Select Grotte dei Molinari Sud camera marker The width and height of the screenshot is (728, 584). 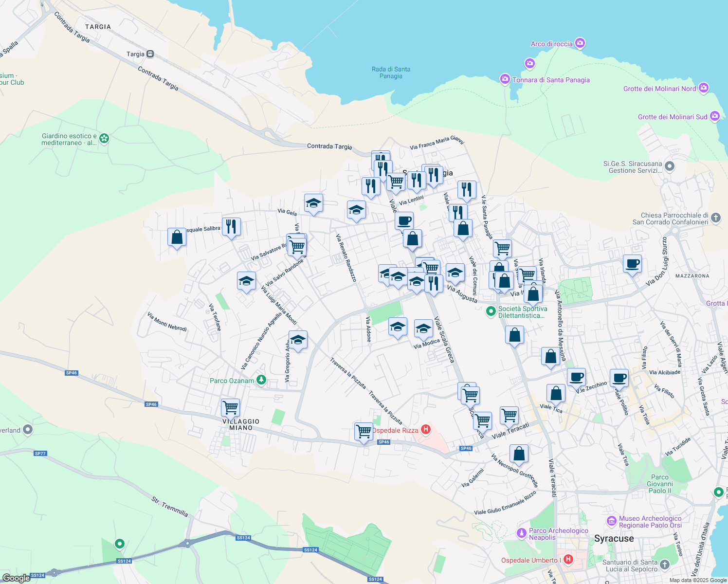point(714,116)
